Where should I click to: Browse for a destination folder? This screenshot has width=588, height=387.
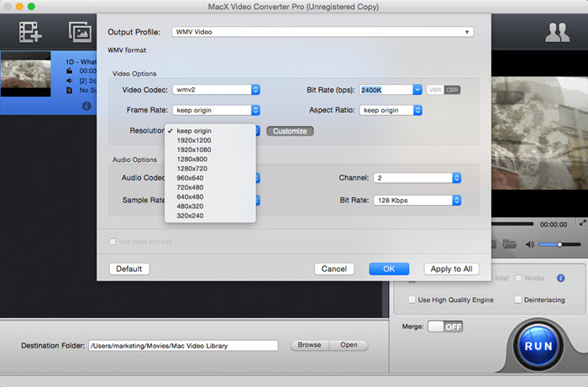tap(309, 345)
